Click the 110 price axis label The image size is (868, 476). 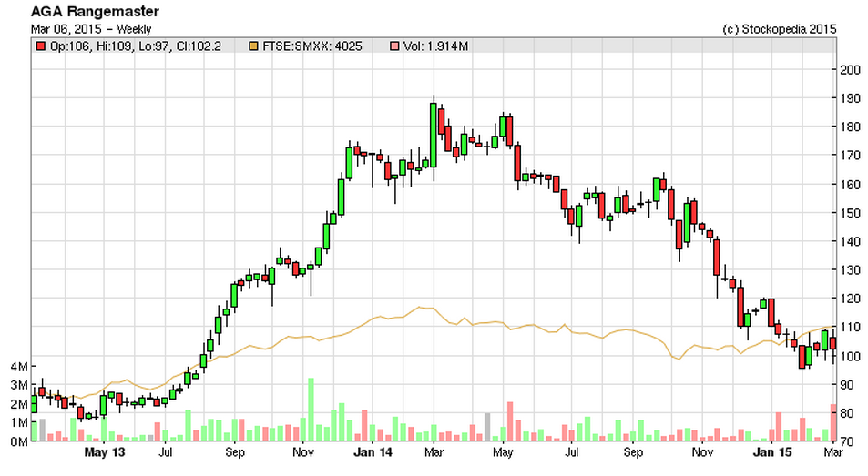850,328
